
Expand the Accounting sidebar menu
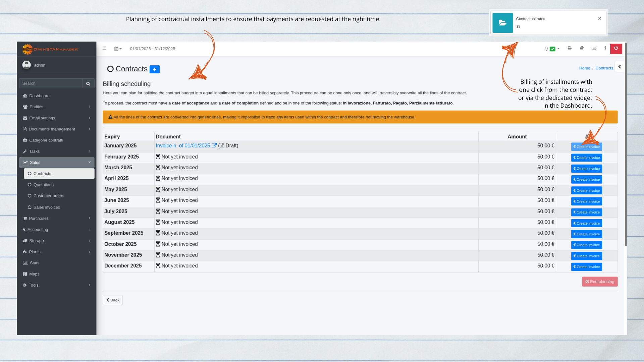(57, 230)
